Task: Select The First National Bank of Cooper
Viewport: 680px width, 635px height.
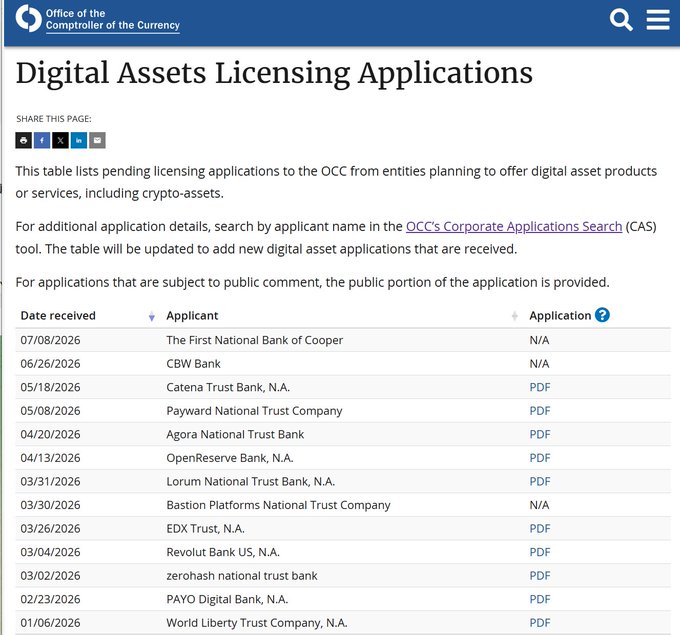Action: pyautogui.click(x=255, y=340)
